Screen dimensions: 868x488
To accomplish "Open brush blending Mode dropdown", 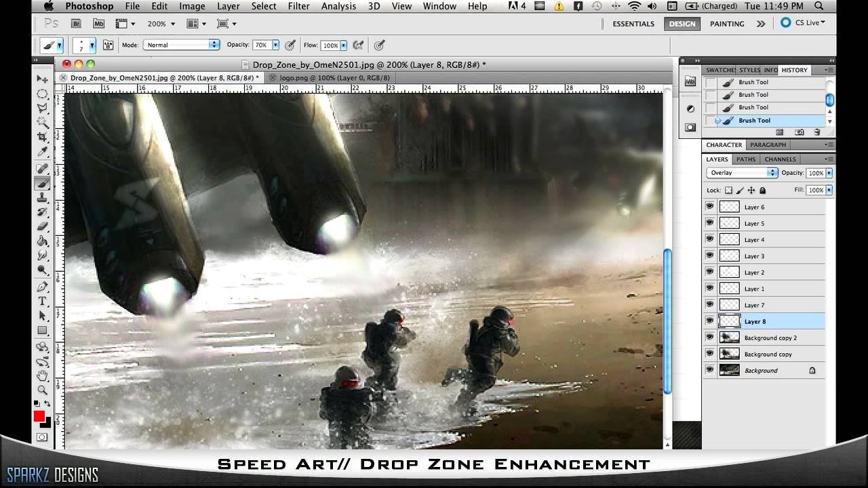I will 181,45.
